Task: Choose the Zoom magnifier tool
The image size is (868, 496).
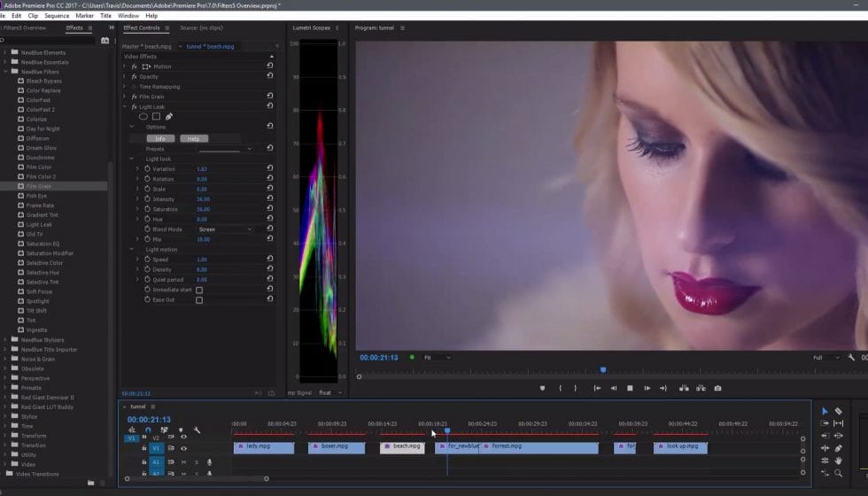Action: 839,473
